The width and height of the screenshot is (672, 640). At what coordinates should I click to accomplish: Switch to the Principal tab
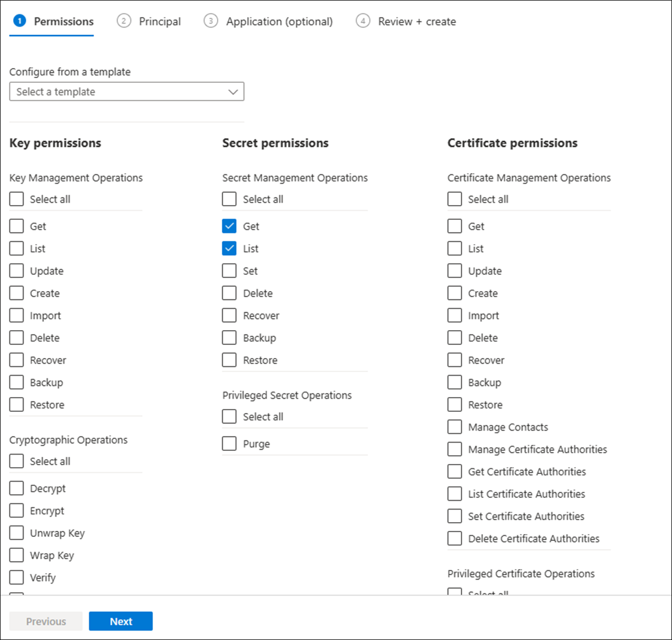pyautogui.click(x=160, y=21)
